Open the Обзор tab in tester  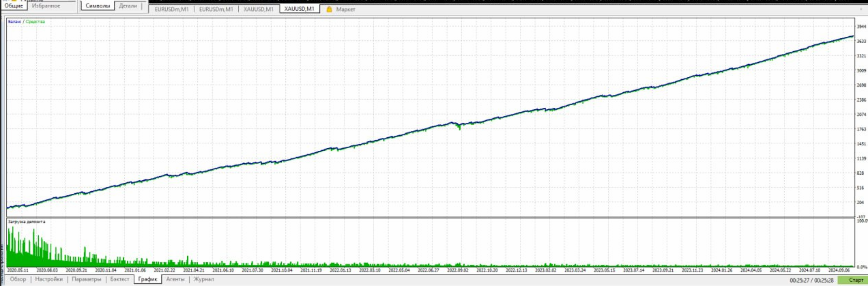tap(18, 279)
